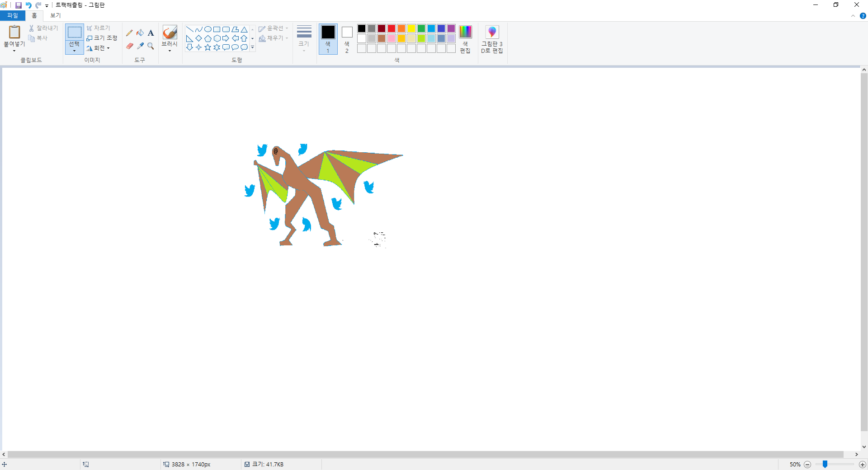Pick the yellow color swatch
This screenshot has height=470, width=868.
point(411,28)
